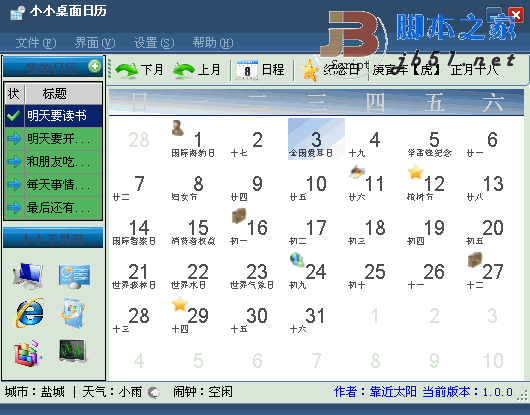Select the task row 最后还有...
Screen dimensions: 530x415
(x=53, y=208)
